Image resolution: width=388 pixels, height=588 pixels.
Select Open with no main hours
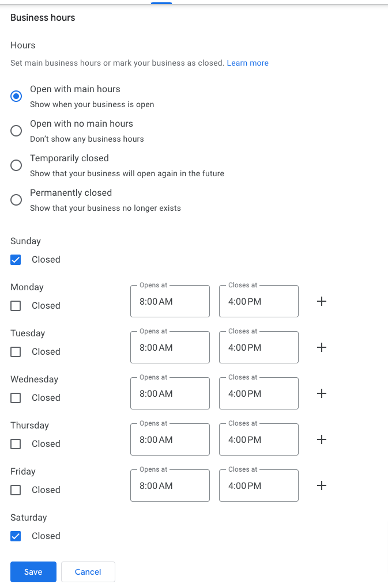tap(17, 131)
